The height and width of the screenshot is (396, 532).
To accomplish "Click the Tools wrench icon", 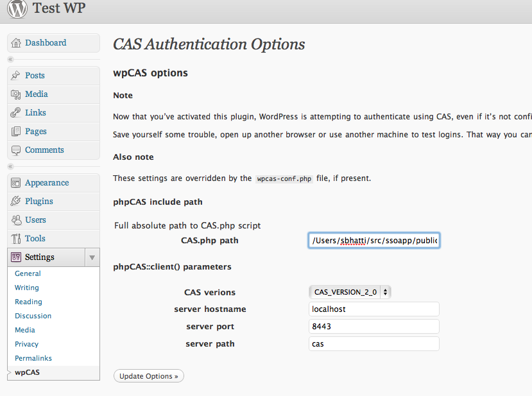I will click(x=15, y=239).
